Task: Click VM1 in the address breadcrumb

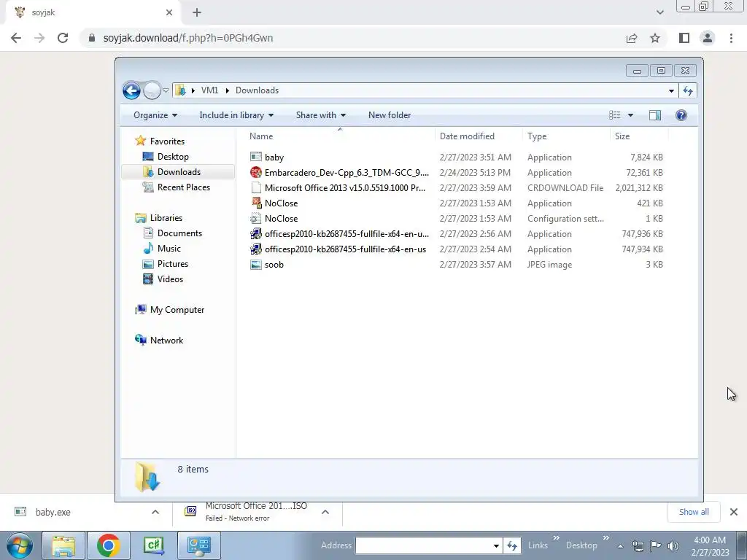Action: (209, 90)
